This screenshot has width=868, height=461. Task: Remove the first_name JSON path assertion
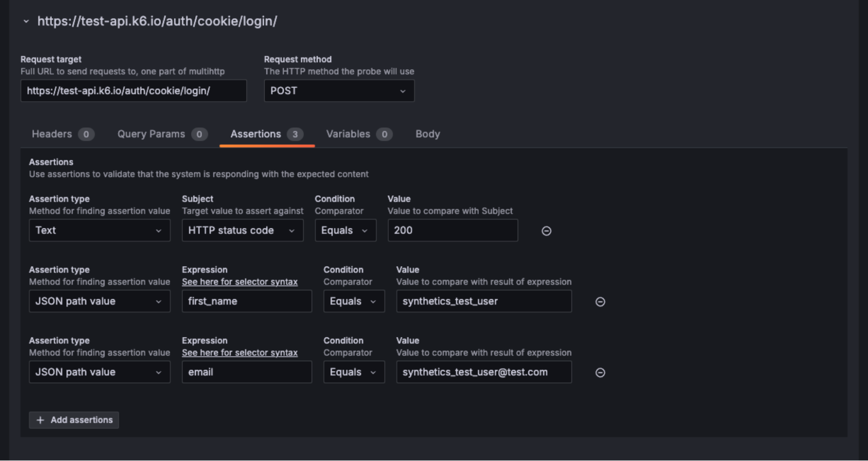600,302
